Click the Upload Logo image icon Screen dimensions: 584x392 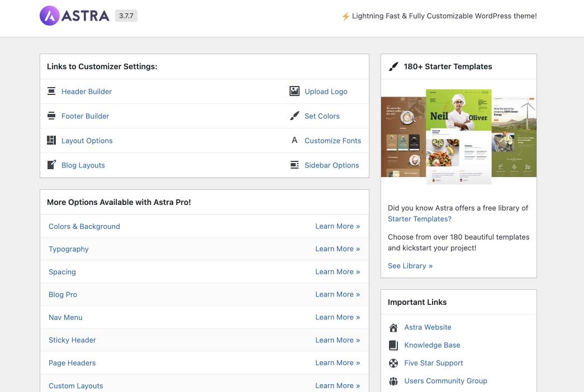[x=295, y=90]
